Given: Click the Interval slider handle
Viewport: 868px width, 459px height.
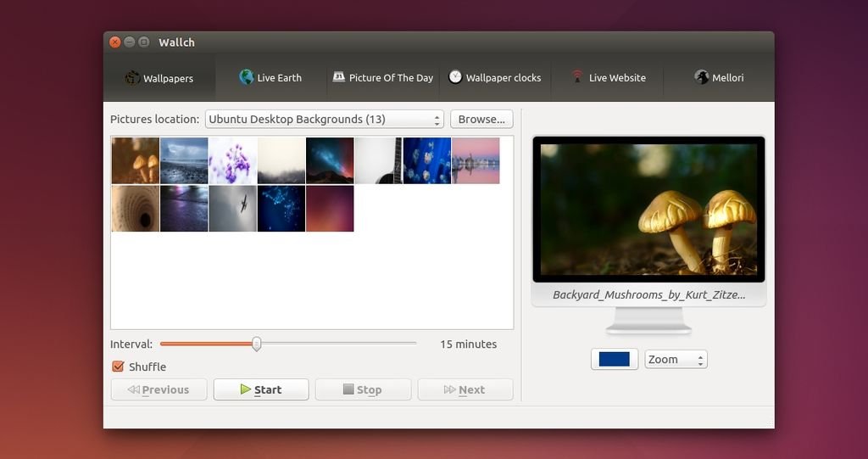Looking at the screenshot, I should 256,344.
